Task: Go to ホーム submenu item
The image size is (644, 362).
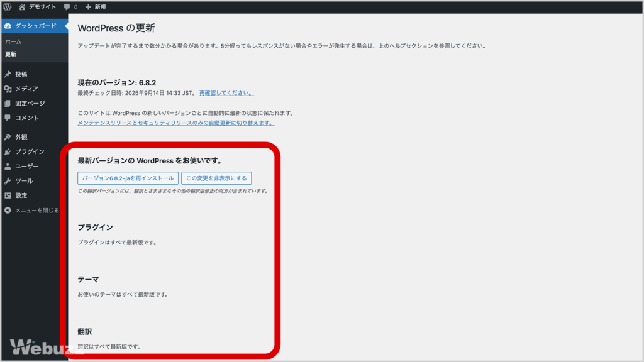Action: 13,41
